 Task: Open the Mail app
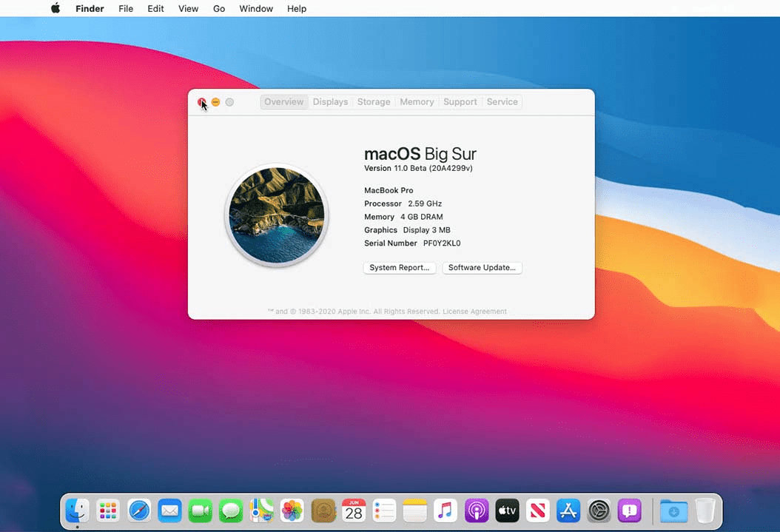point(169,511)
